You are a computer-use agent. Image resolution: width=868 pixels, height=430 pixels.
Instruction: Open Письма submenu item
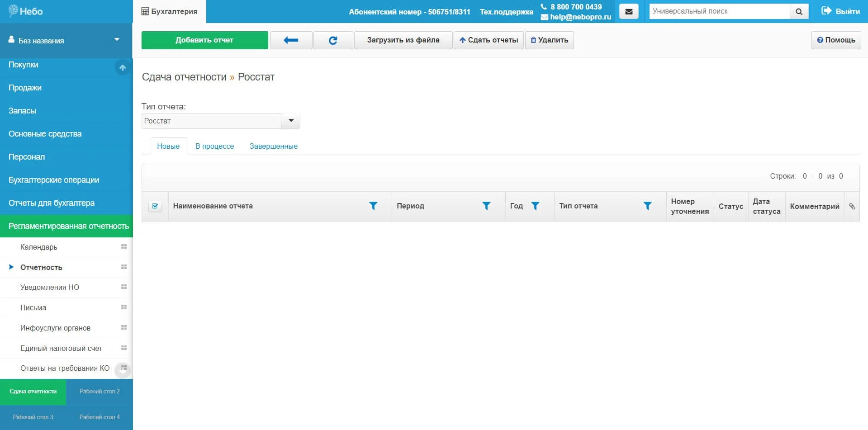click(33, 307)
